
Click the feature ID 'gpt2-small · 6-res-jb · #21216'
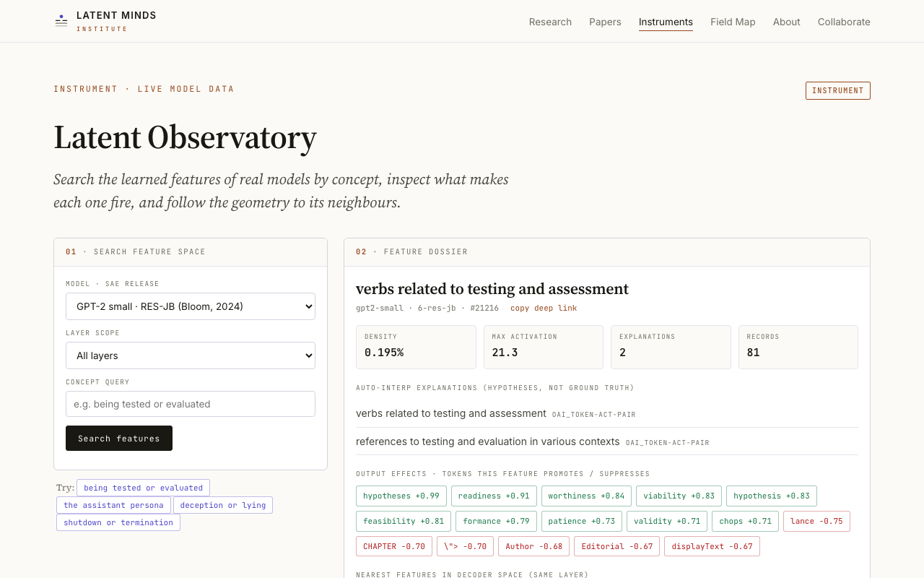(x=427, y=308)
